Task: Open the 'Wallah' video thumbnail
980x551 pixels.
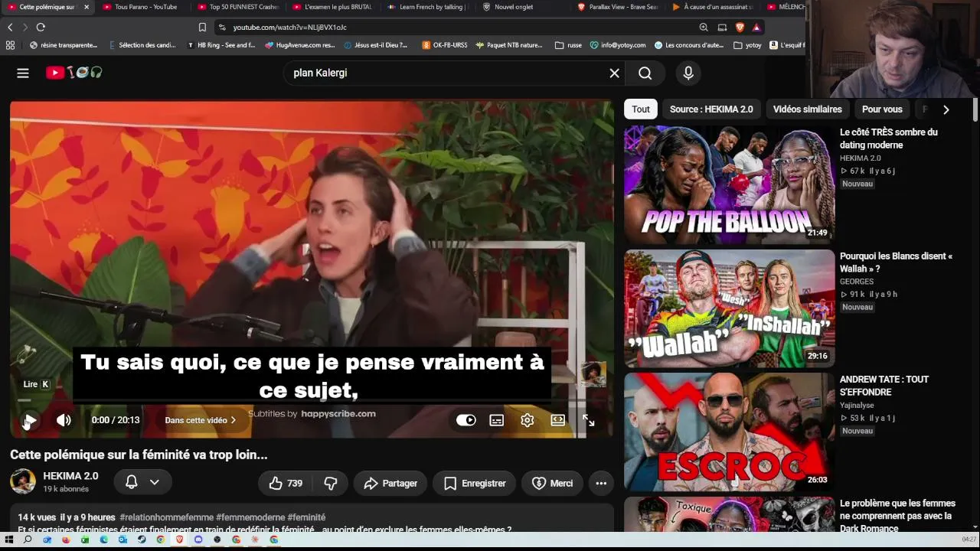Action: pyautogui.click(x=729, y=308)
